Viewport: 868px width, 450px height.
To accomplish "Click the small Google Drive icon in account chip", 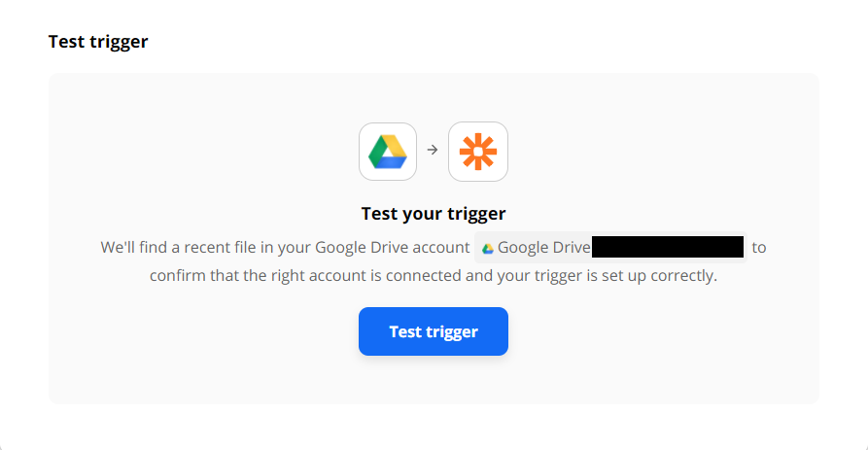I will [488, 249].
